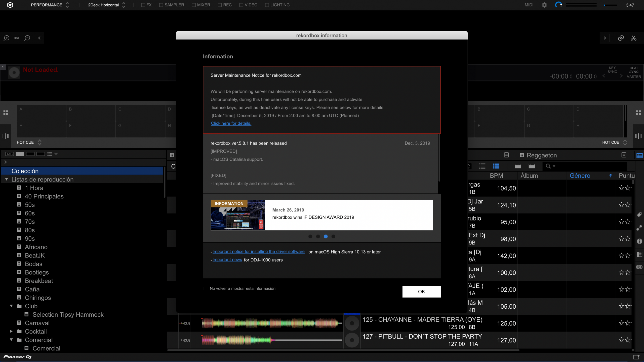Screen dimensions: 644x362
Task: Click the iF DESIGN AWARD banner thumbnail
Action: [x=238, y=215]
